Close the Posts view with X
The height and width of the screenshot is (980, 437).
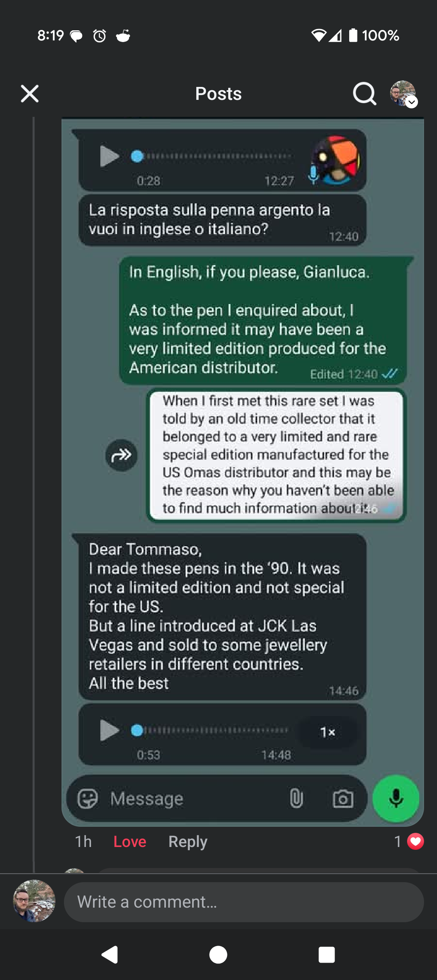click(x=30, y=94)
